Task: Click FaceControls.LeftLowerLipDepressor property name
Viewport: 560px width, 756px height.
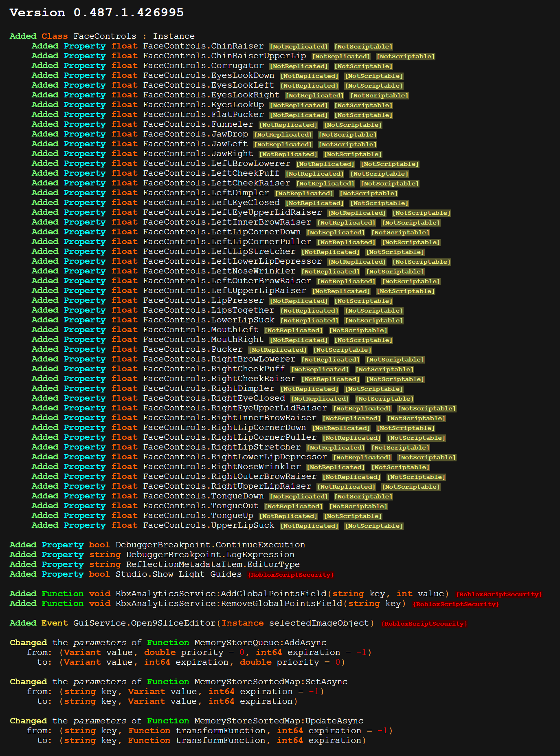Action: 233,261
